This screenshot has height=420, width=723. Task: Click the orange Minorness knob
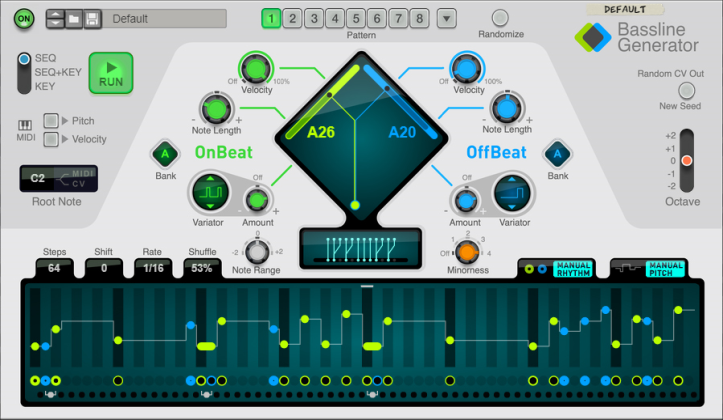(466, 251)
